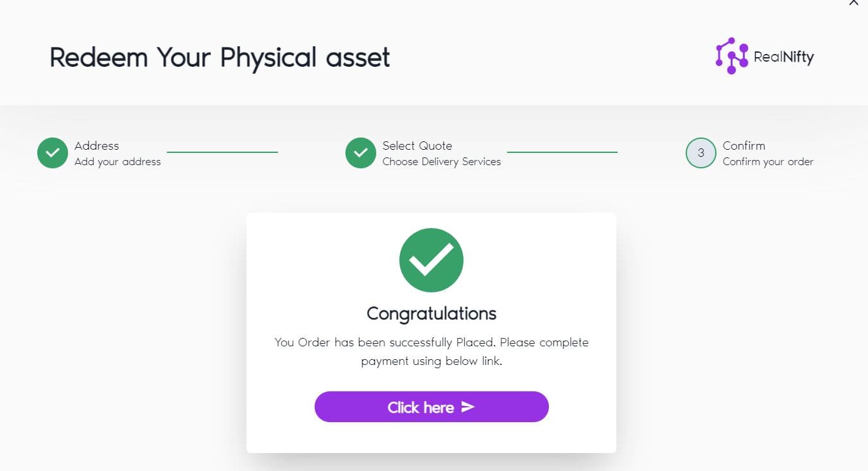Open payment link via Click here button
This screenshot has height=471, width=868.
(x=431, y=407)
